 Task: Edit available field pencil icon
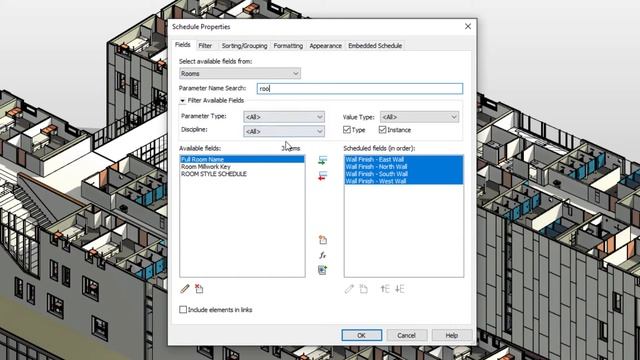(185, 289)
